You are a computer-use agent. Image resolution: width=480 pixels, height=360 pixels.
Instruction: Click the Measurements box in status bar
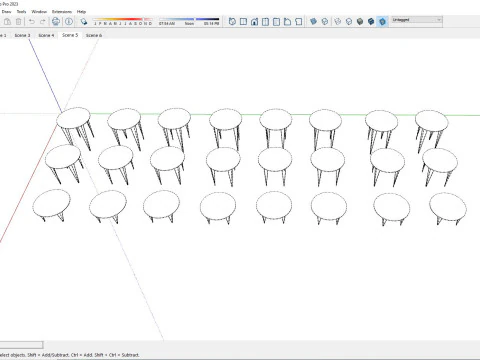click(21, 345)
